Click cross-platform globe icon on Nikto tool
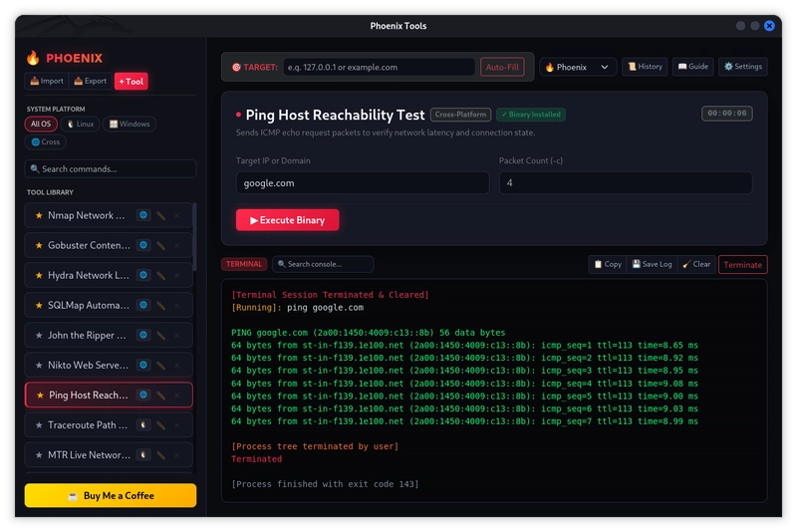Screen dimensions: 797x532 point(143,366)
